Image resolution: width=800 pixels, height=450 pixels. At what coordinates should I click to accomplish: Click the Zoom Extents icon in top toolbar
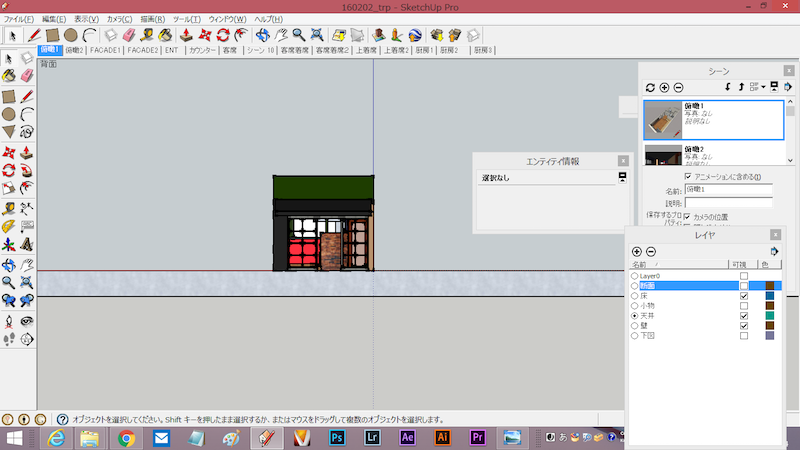point(316,34)
